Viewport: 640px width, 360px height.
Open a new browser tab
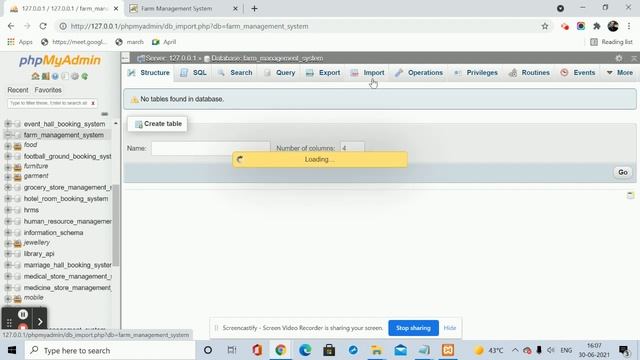click(254, 9)
